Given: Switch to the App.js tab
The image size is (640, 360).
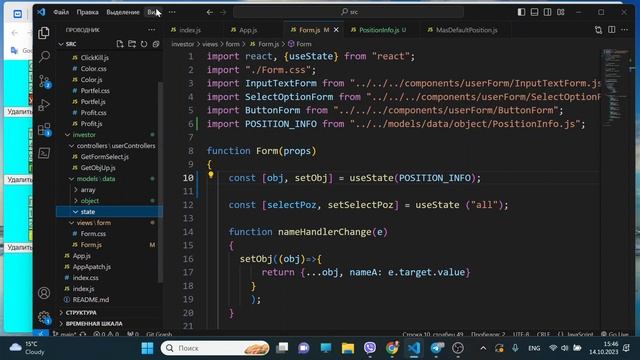Looking at the screenshot, I should (248, 30).
